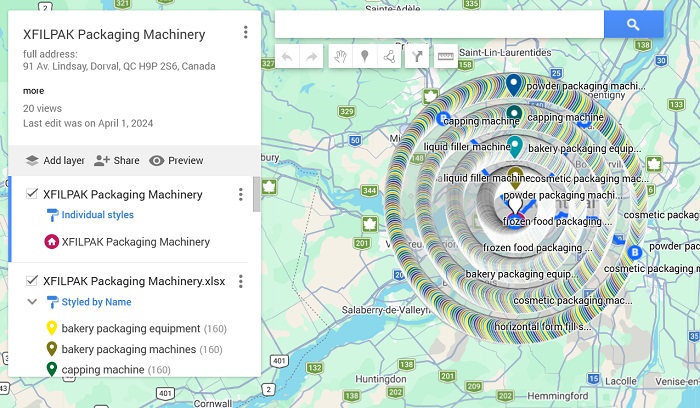Screen dimensions: 700x408
Task: Select the Add directions tool
Action: [x=417, y=57]
